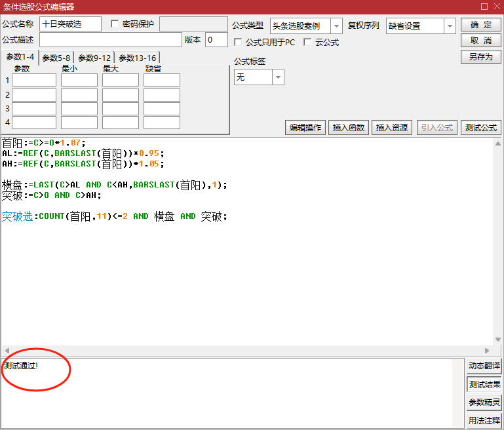Switch to the 参数13-16 tab
The height and width of the screenshot is (430, 504).
137,58
